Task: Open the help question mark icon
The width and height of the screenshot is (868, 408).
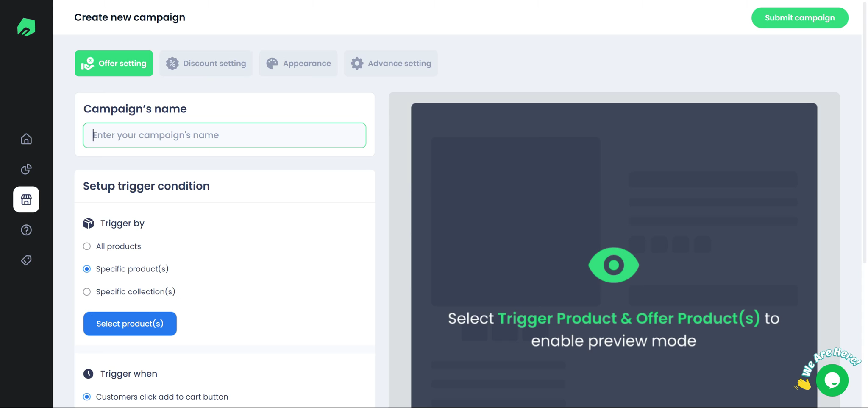Action: tap(26, 230)
